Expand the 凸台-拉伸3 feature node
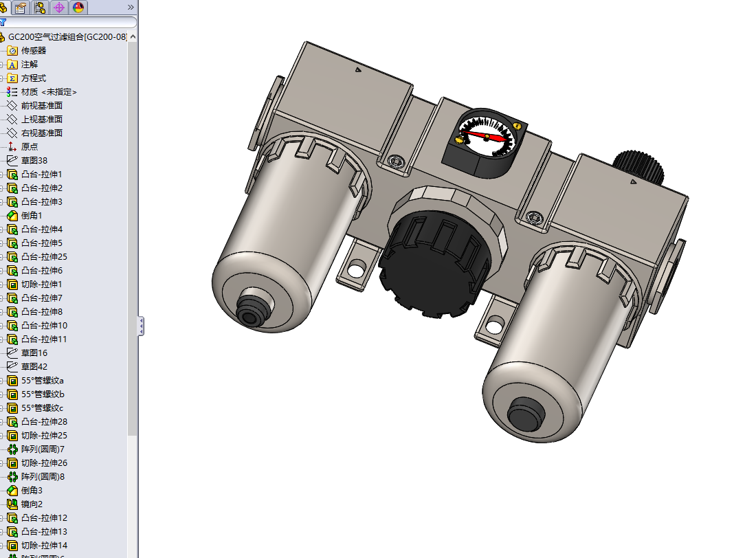 (x=2, y=201)
